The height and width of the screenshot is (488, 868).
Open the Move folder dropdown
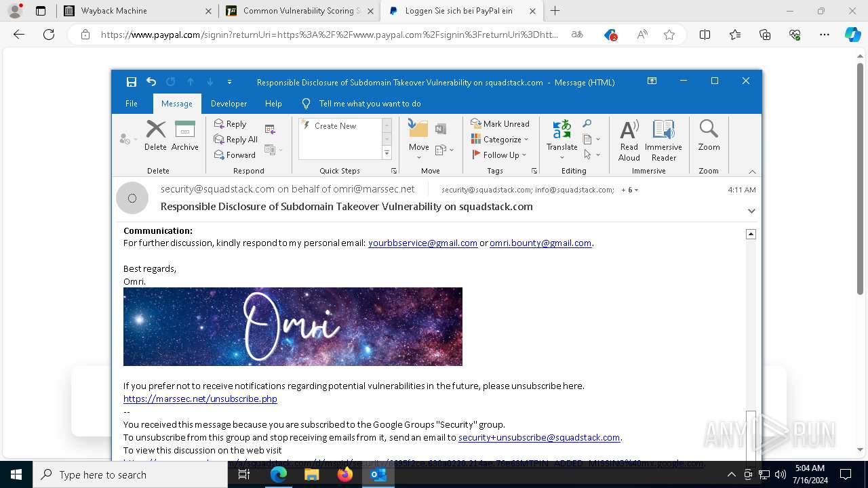pyautogui.click(x=418, y=140)
